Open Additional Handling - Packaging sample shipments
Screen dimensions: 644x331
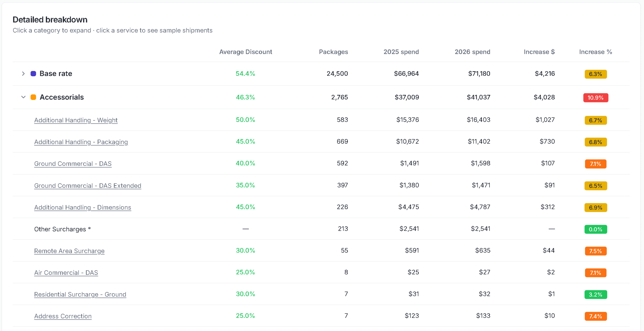click(81, 142)
